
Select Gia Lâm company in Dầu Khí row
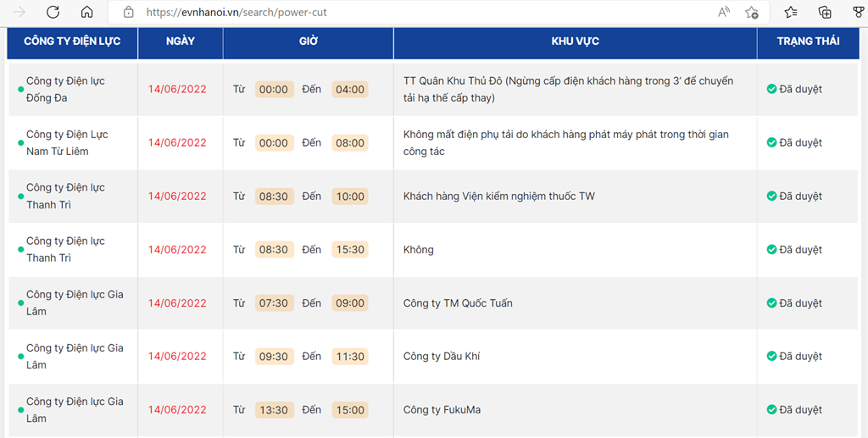(75, 357)
